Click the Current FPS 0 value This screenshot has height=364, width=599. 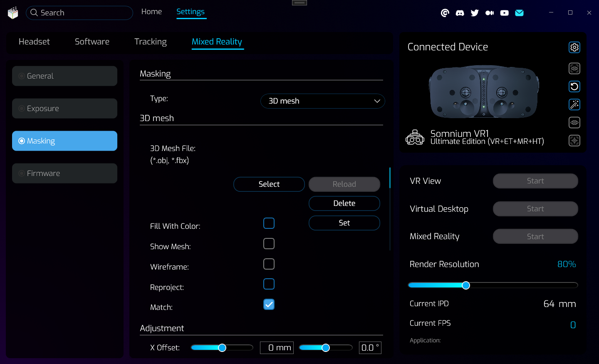coord(573,325)
